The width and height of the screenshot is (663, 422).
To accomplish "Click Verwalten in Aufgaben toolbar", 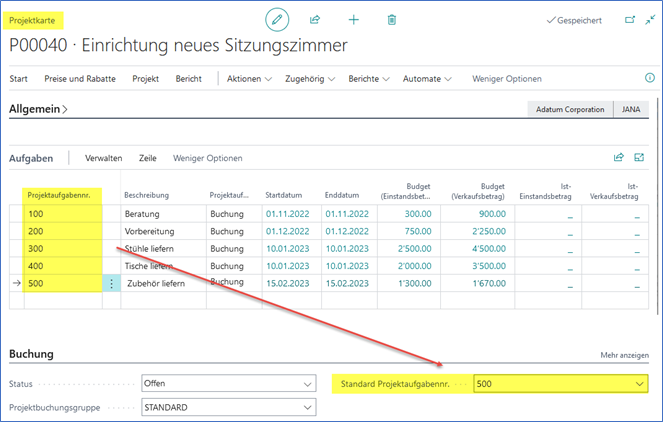I will 104,158.
